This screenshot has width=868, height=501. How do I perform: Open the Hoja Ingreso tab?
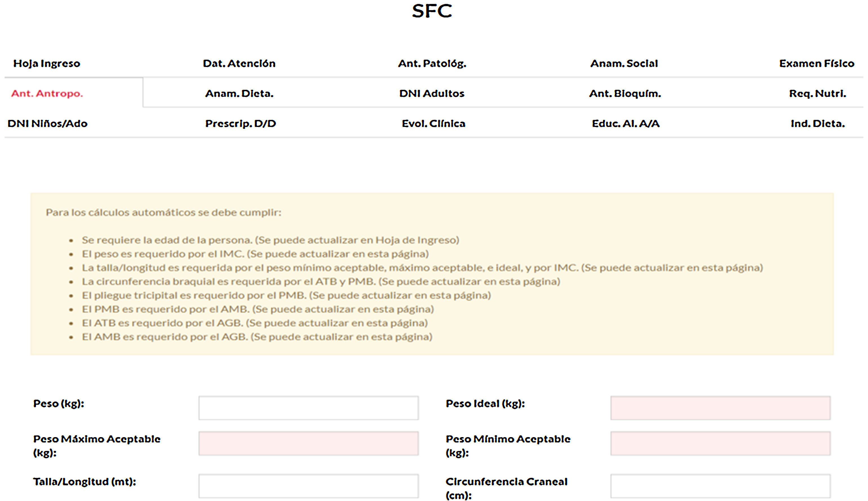[47, 64]
